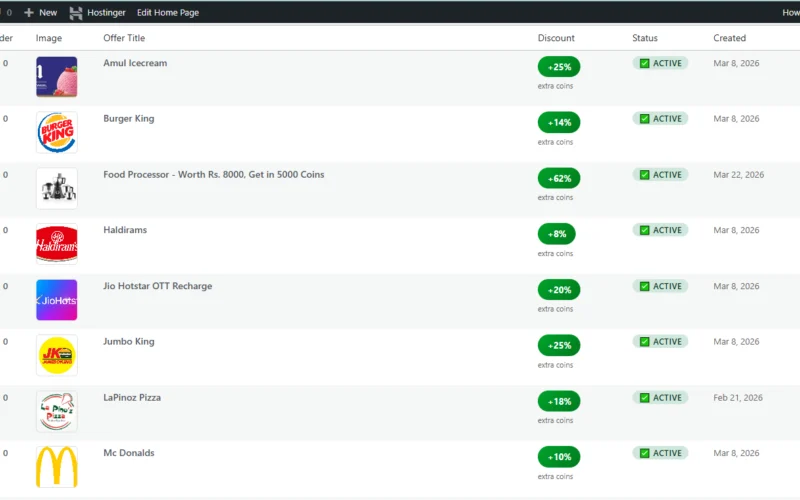Open the Amul Icecream offer title
Screen dimensions: 800x500
pos(135,63)
